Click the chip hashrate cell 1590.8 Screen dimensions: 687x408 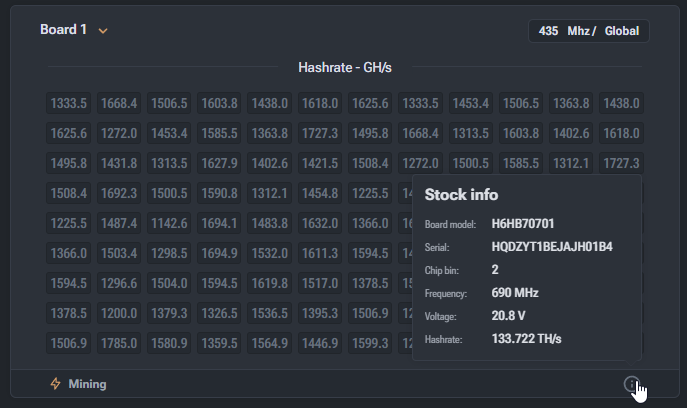pyautogui.click(x=219, y=193)
